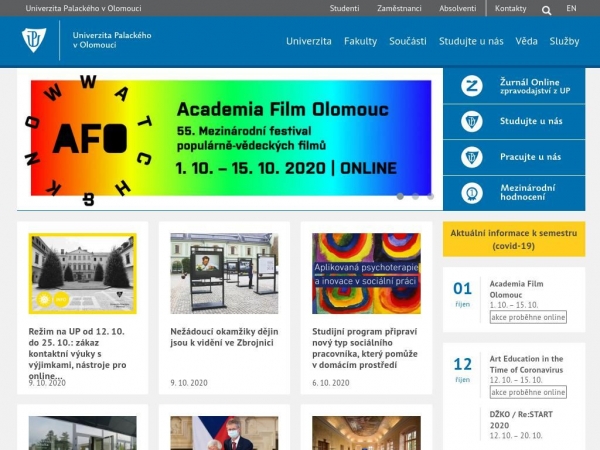
Task: Read 'Režim na UP od 12. 10.' headline
Action: coord(77,353)
